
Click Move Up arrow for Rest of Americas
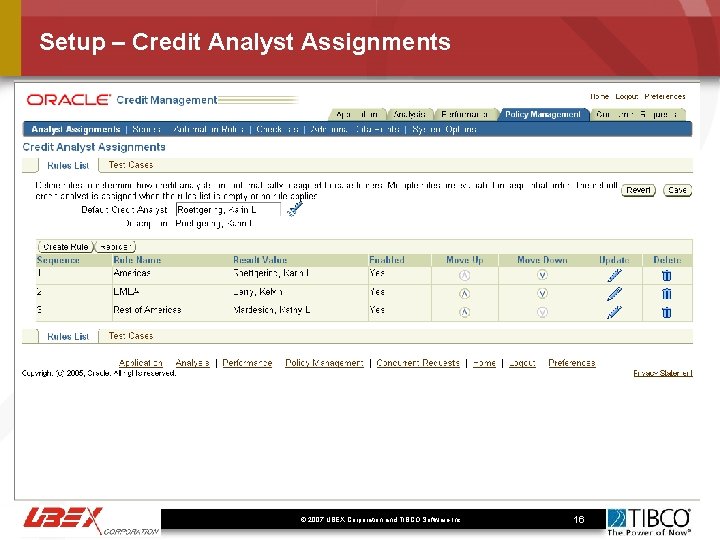(464, 312)
